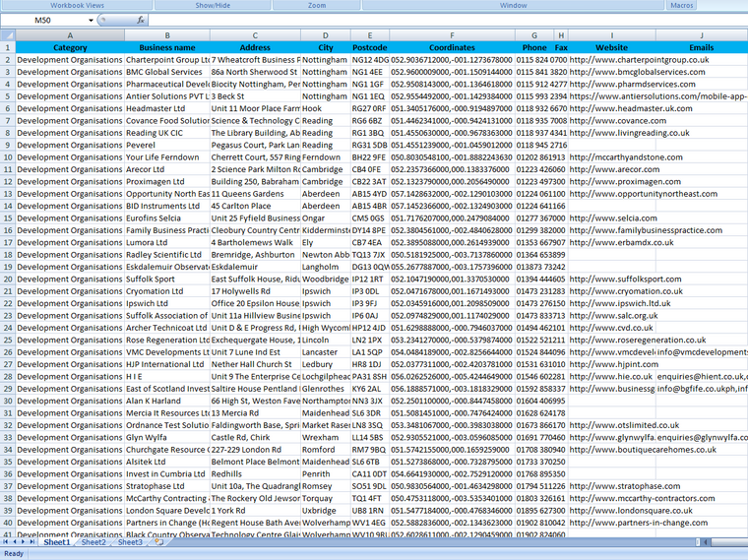Click the city cell Penrith
The width and height of the screenshot is (748, 560).
[326, 474]
